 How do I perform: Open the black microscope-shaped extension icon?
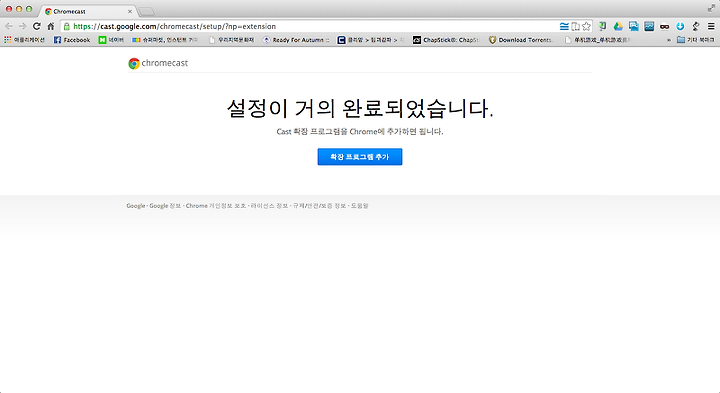click(x=696, y=26)
